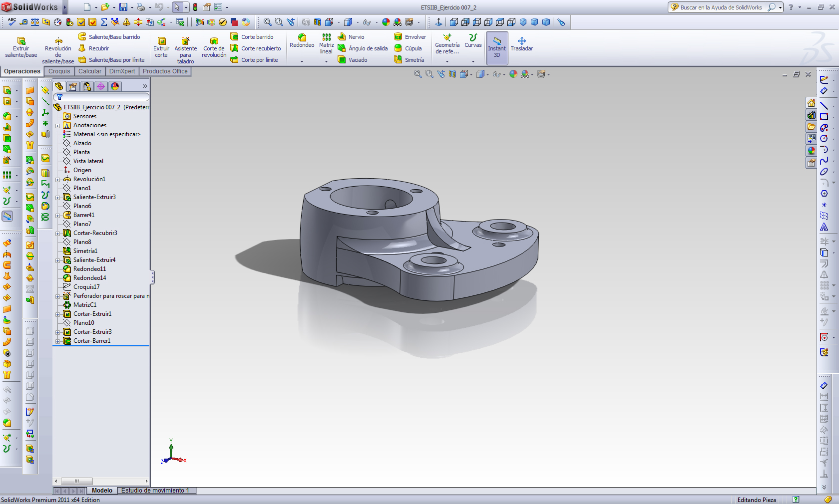Expand the Cortar-Barrer1 feature node

58,341
